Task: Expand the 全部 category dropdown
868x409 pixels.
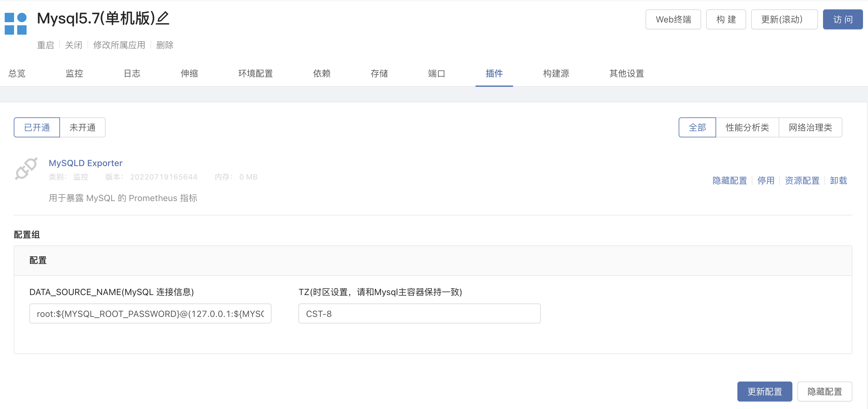Action: tap(697, 127)
